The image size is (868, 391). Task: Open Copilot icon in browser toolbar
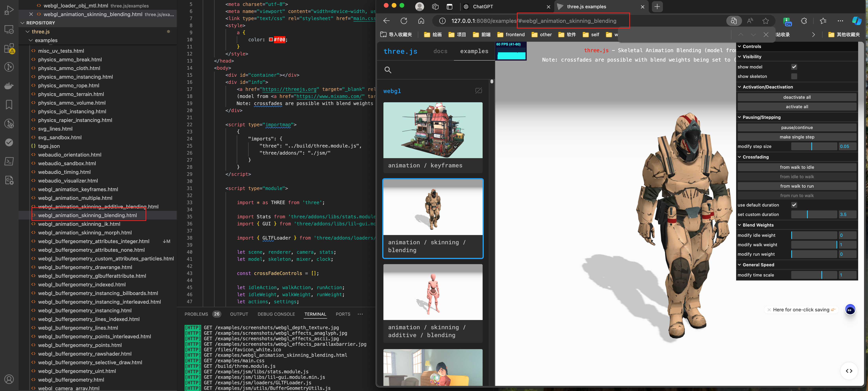(x=857, y=21)
